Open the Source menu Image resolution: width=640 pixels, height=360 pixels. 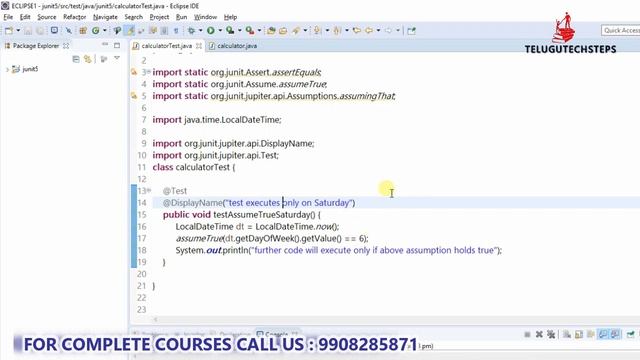47,17
